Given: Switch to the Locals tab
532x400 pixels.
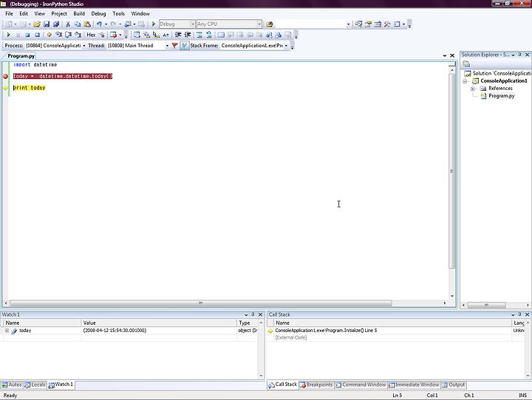Looking at the screenshot, I should tap(35, 385).
